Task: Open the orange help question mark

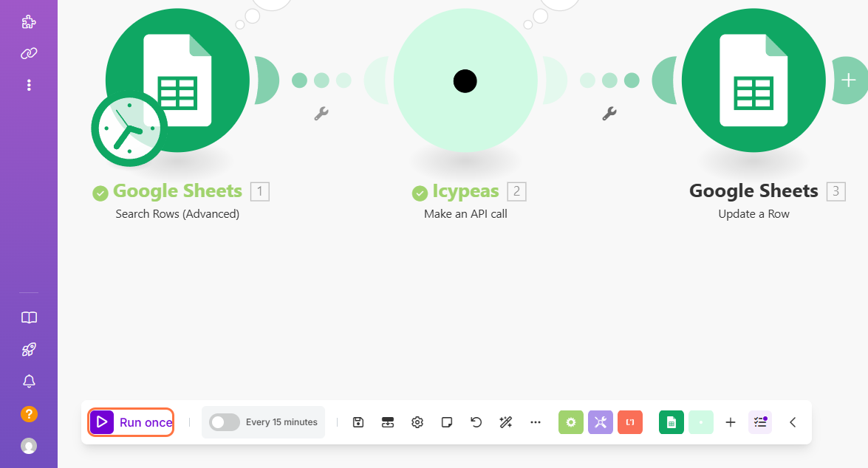Action: tap(29, 414)
